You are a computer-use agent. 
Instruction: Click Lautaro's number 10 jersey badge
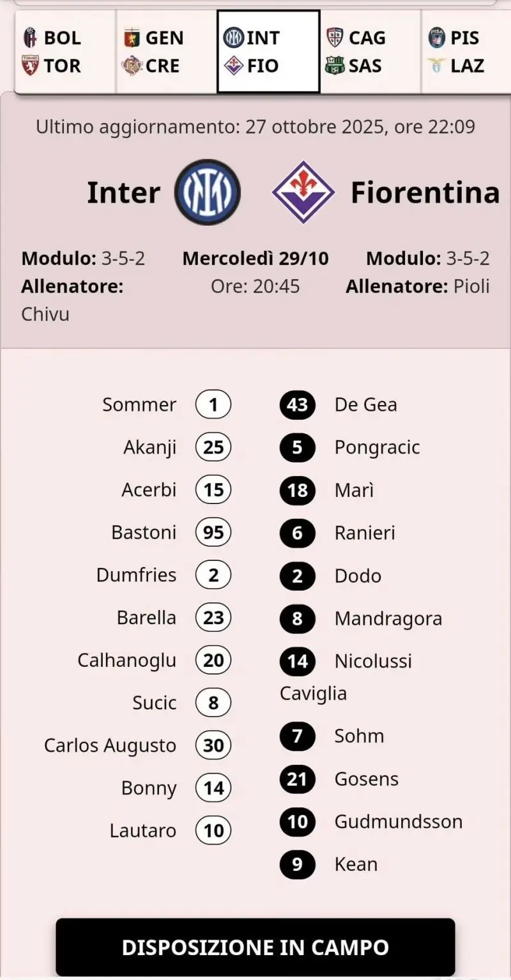coord(213,831)
